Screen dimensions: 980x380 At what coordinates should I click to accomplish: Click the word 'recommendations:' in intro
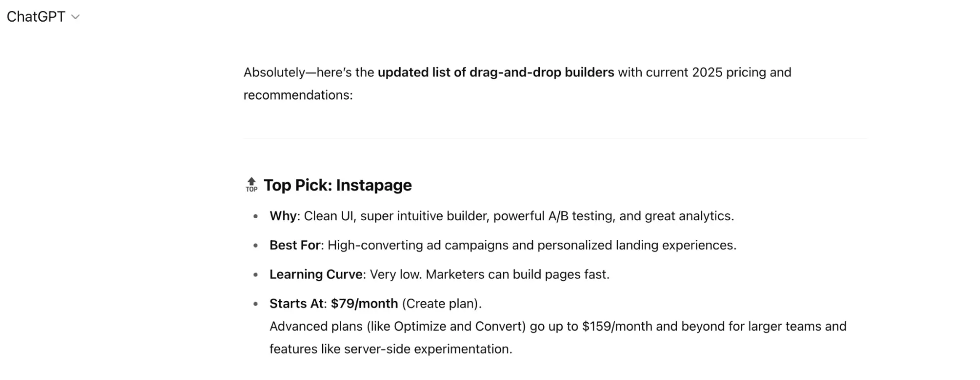[x=298, y=95]
